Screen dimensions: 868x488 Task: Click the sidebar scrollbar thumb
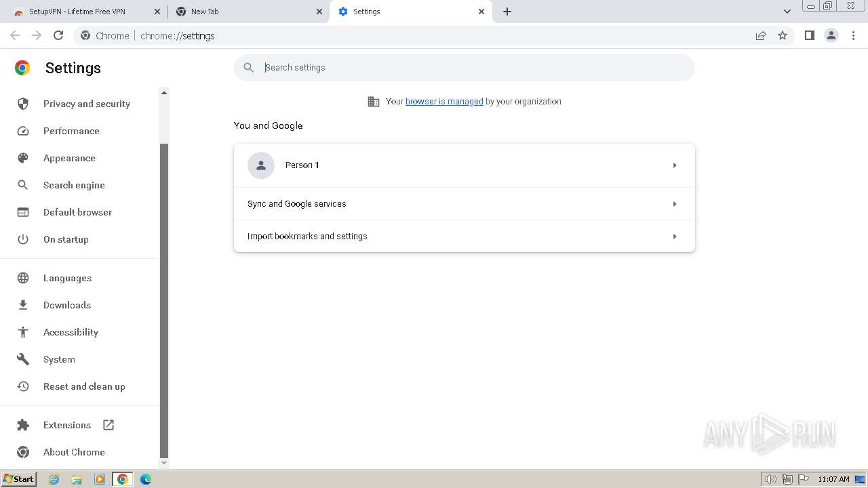(x=163, y=300)
